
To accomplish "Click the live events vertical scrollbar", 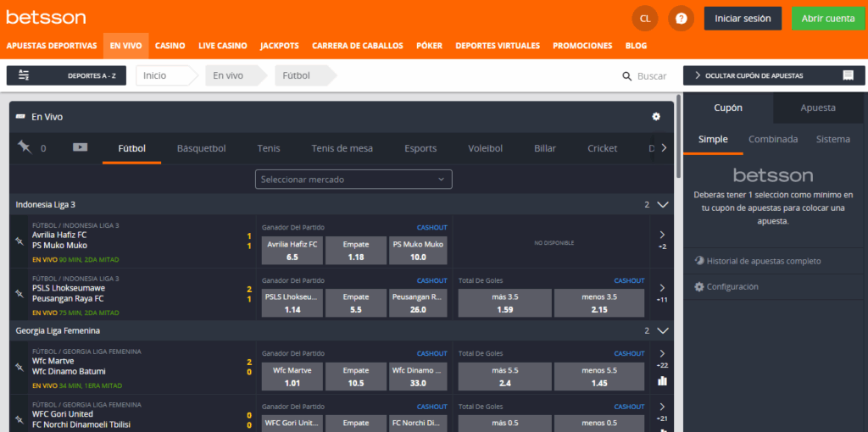I will click(678, 138).
